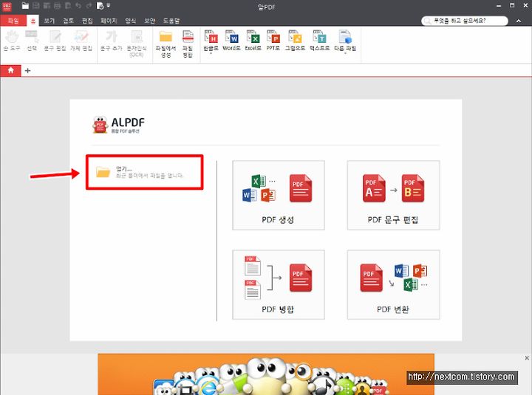Screen dimensions: 532x395
Task: Click the save icon in quick access bar
Action: tap(35, 5)
